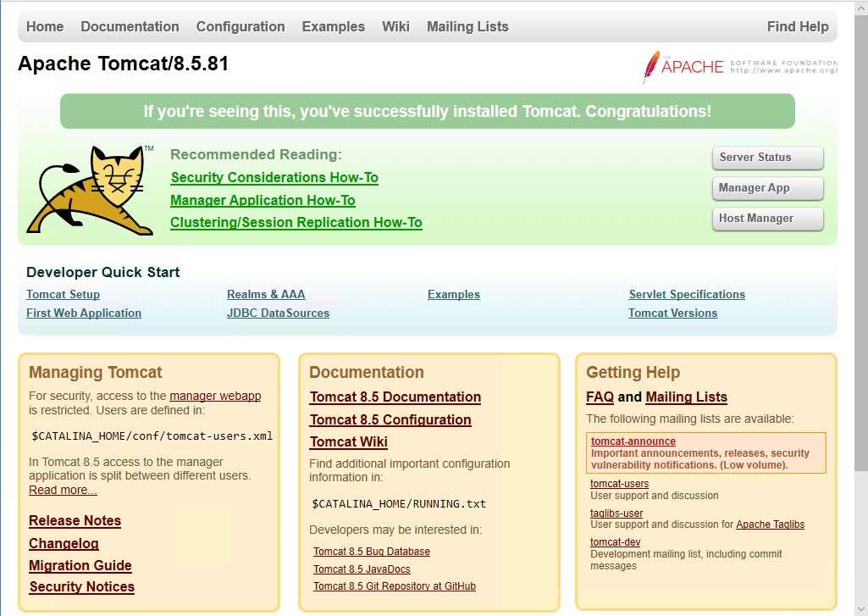
Task: Open the Configuration navigation item
Action: [x=240, y=26]
